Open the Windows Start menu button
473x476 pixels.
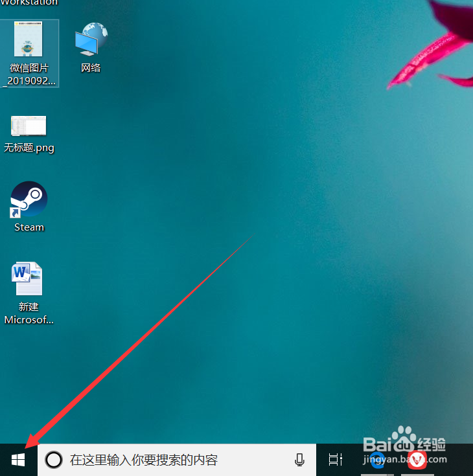pyautogui.click(x=18, y=460)
